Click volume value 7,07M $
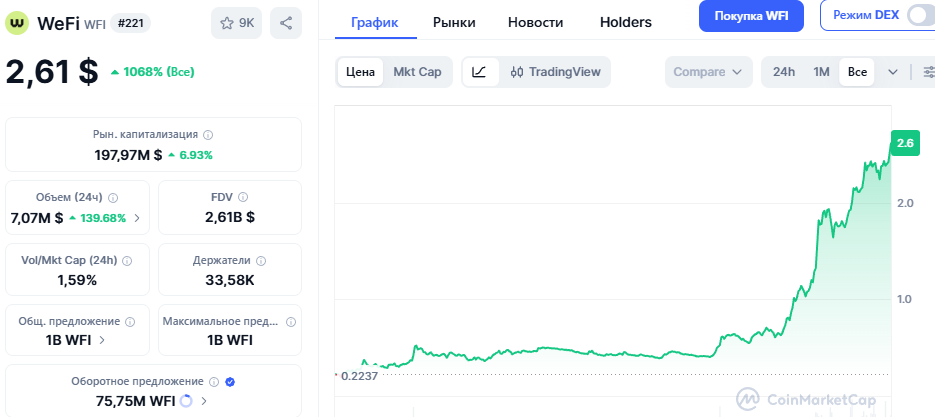This screenshot has width=935, height=417. coord(36,218)
